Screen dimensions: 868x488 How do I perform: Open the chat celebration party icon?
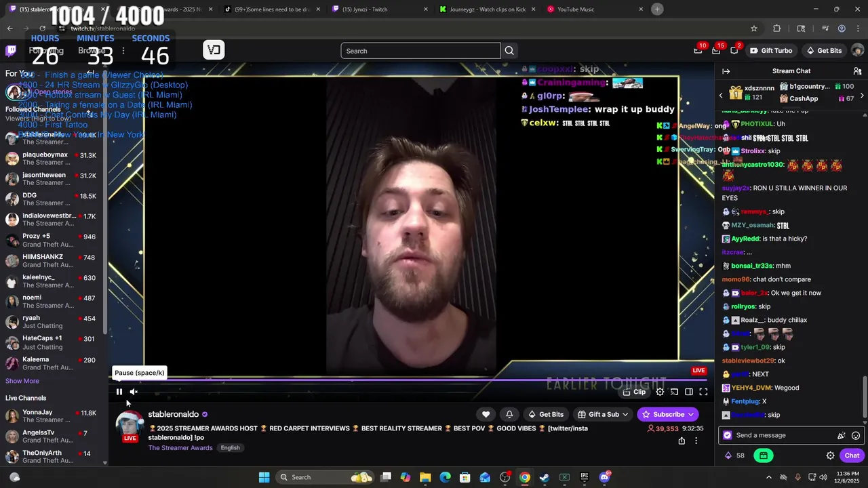(x=842, y=436)
